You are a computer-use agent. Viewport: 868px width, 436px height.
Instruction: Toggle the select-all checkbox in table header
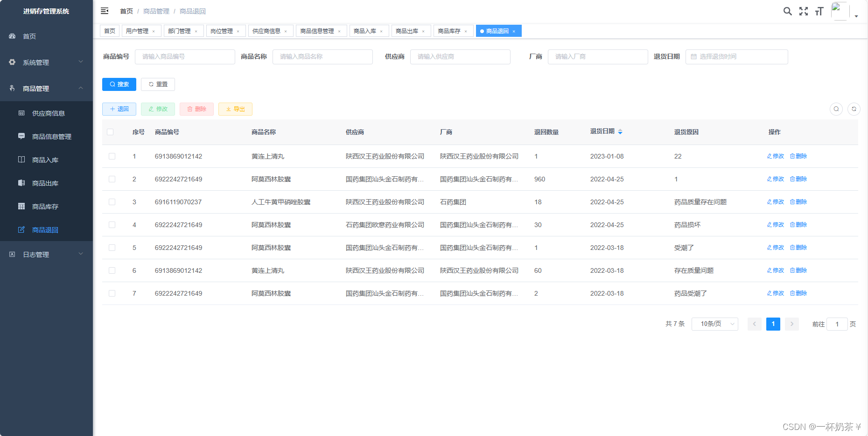pyautogui.click(x=110, y=132)
